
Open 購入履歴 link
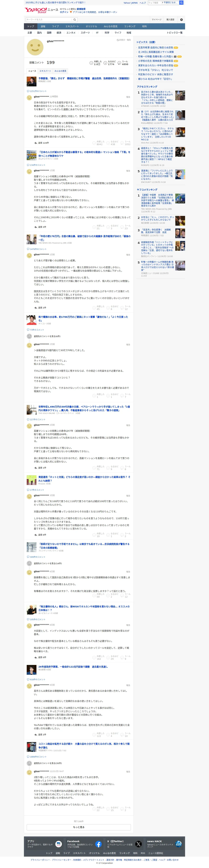tap(170, 20)
